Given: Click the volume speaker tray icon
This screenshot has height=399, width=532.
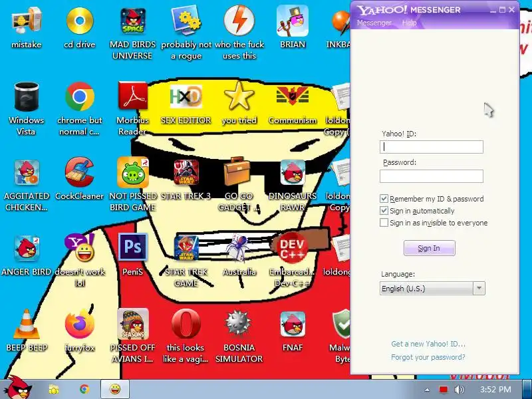Looking at the screenshot, I should (x=459, y=389).
